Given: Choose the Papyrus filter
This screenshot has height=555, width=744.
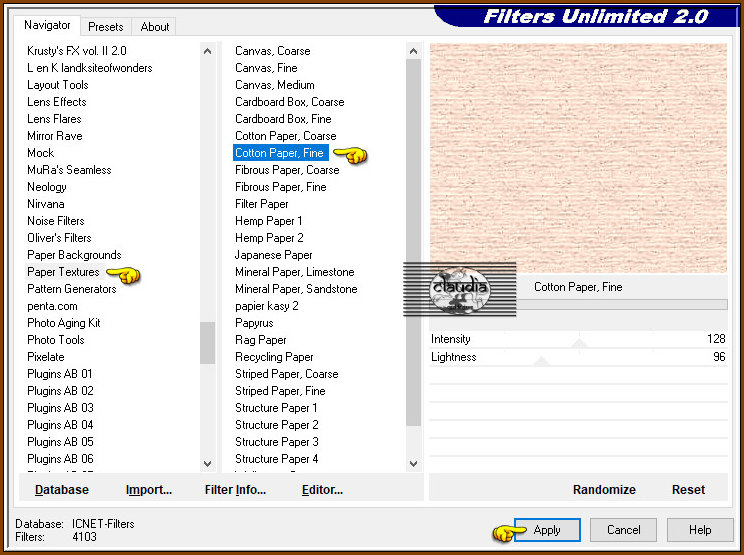Looking at the screenshot, I should [254, 323].
